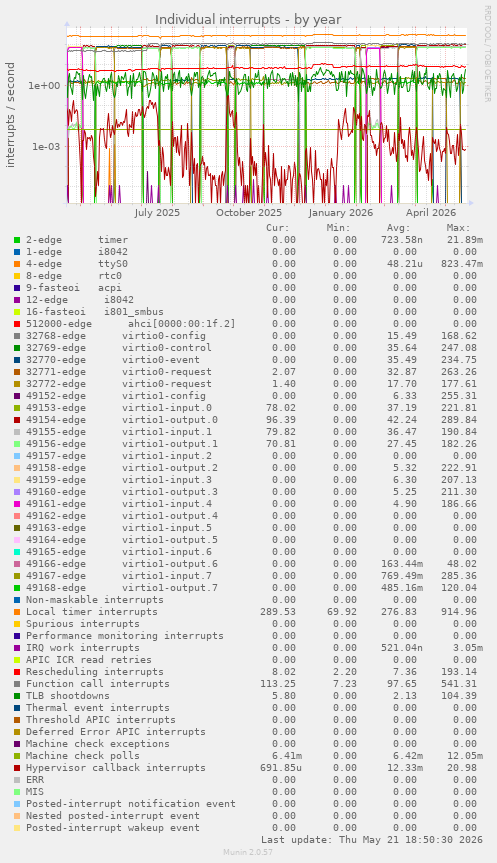Click the Munin 2.0.57 footer text
Viewport: 497px width, 863px height.
pyautogui.click(x=248, y=852)
